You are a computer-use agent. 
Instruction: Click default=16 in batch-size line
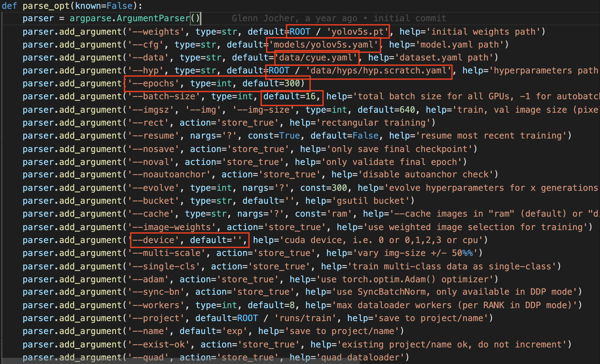(289, 96)
